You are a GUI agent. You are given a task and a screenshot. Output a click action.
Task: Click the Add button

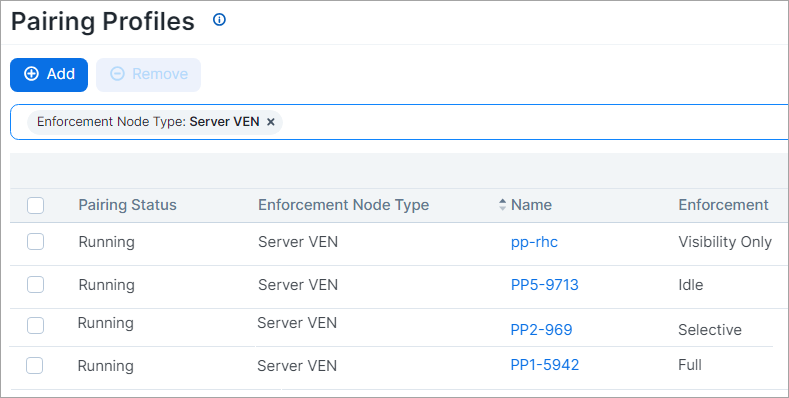(x=49, y=74)
